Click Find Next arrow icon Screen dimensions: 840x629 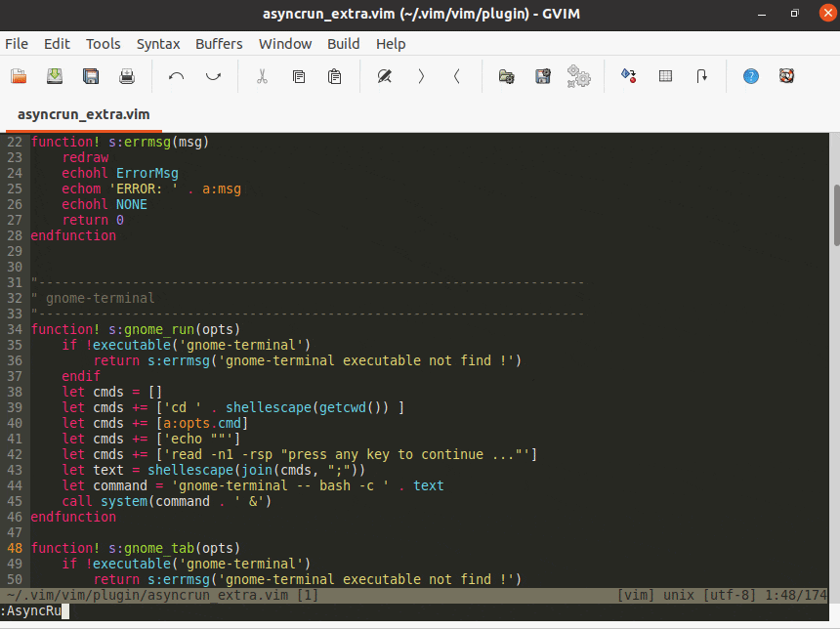tap(421, 76)
